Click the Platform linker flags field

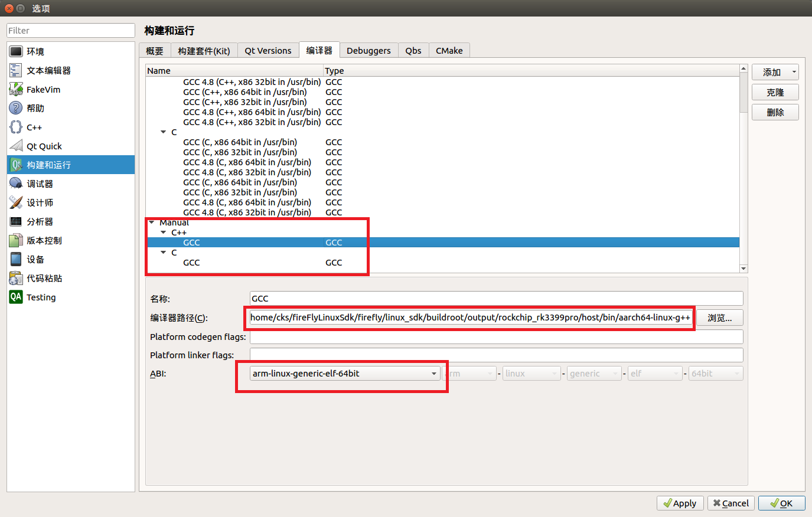tap(496, 355)
